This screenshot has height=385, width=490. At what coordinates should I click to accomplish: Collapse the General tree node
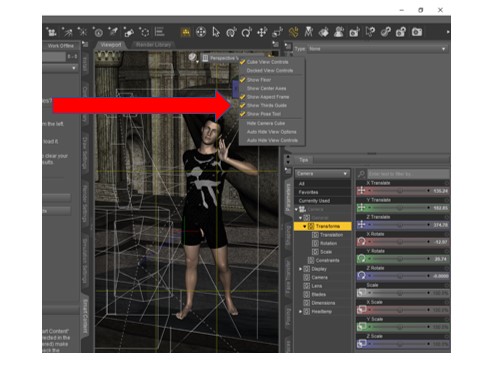pos(300,218)
